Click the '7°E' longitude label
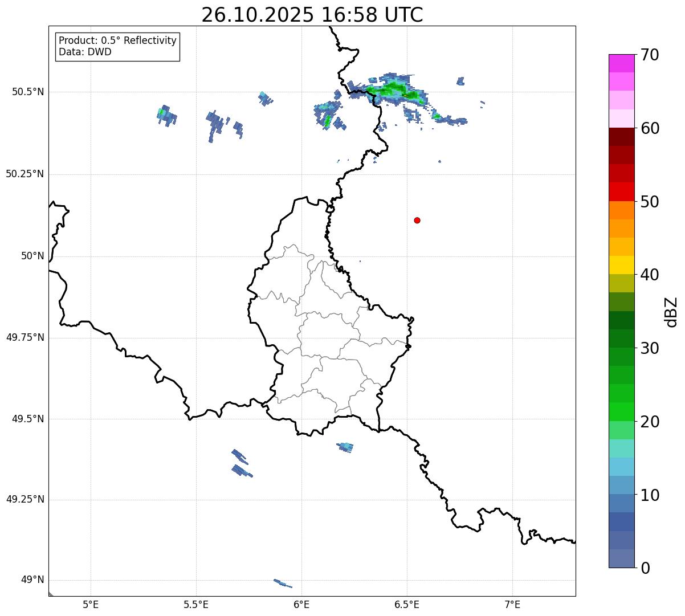The image size is (685, 616). click(512, 604)
